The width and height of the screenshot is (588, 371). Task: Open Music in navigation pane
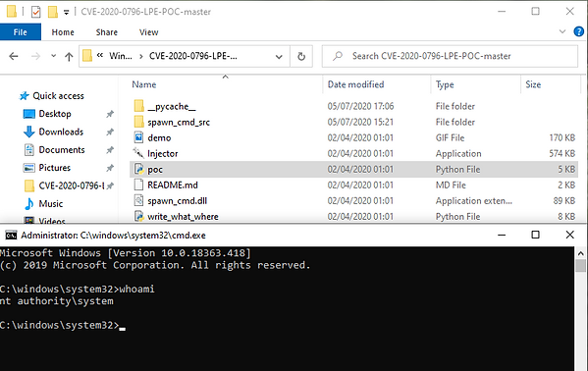[x=51, y=204]
